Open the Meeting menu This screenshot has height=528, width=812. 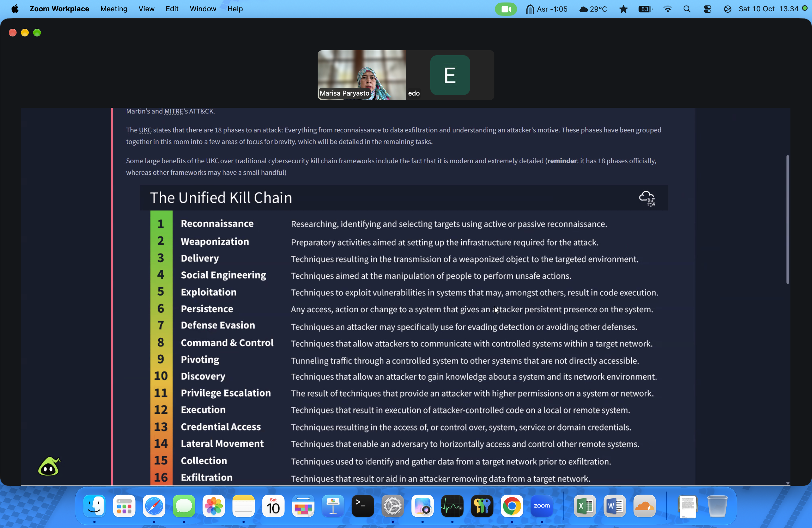click(x=114, y=9)
